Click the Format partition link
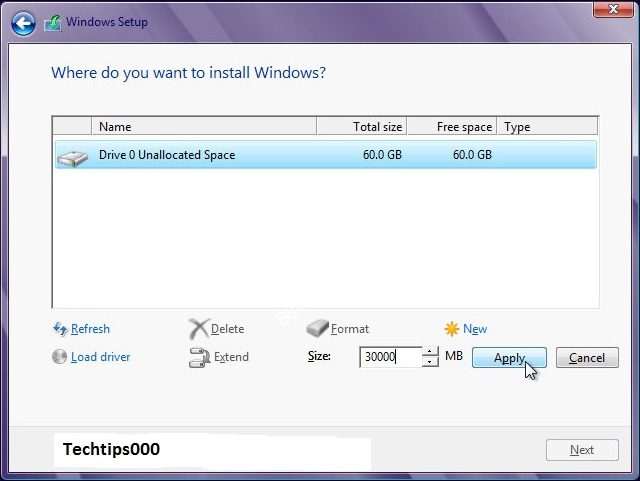This screenshot has width=640, height=481. (x=350, y=329)
